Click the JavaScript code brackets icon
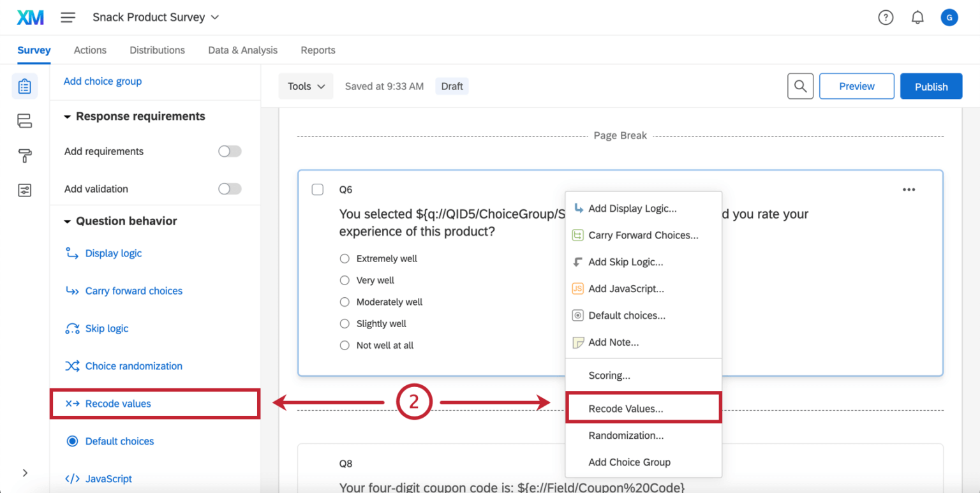980x493 pixels. (x=72, y=479)
